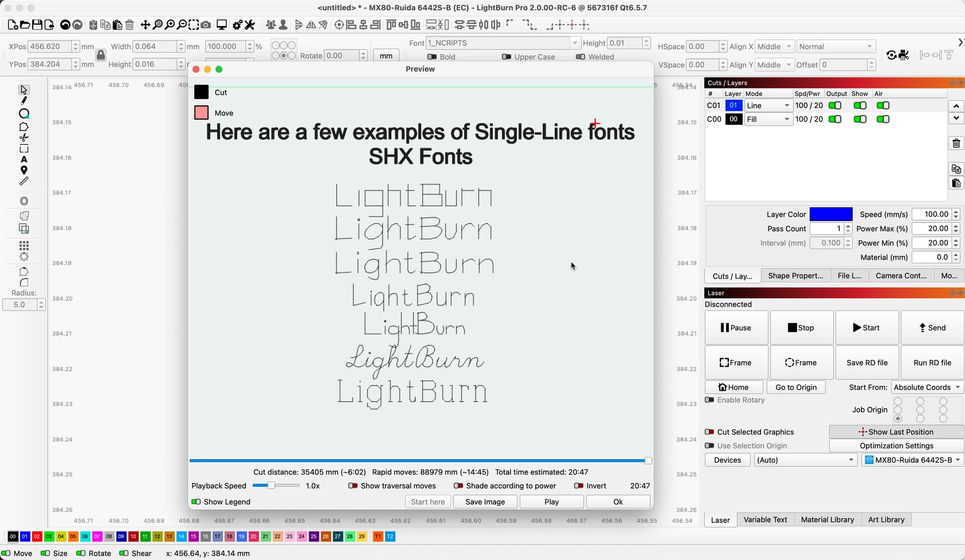Pick the pencil Draw Lines tool
965x560 pixels.
[24, 101]
